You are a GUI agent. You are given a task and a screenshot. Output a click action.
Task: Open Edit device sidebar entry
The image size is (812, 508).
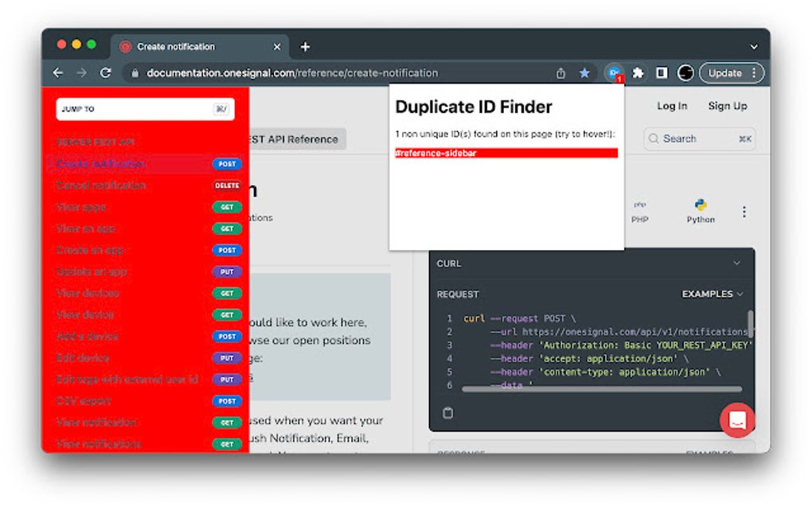pos(145,358)
